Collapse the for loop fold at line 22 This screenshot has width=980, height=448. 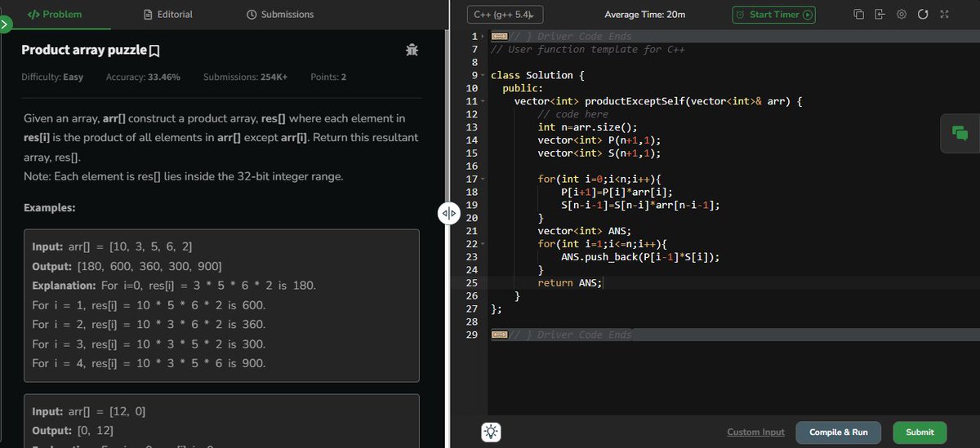pyautogui.click(x=483, y=244)
